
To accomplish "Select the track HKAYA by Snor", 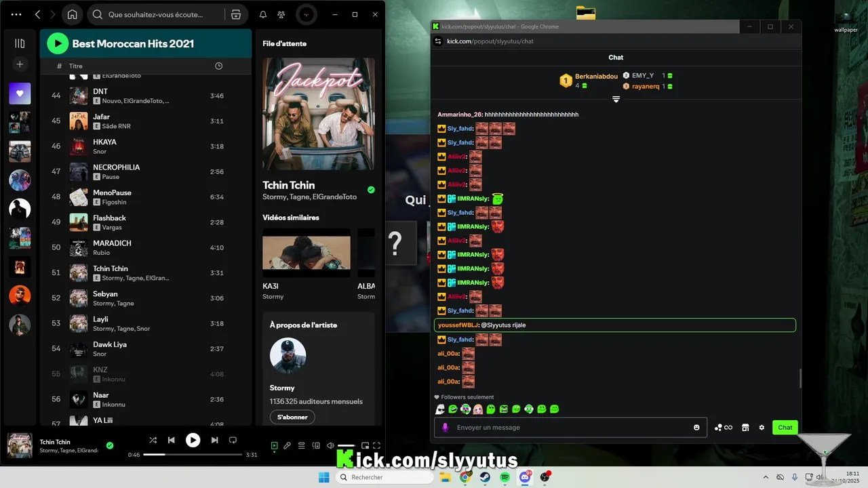I will [x=146, y=146].
